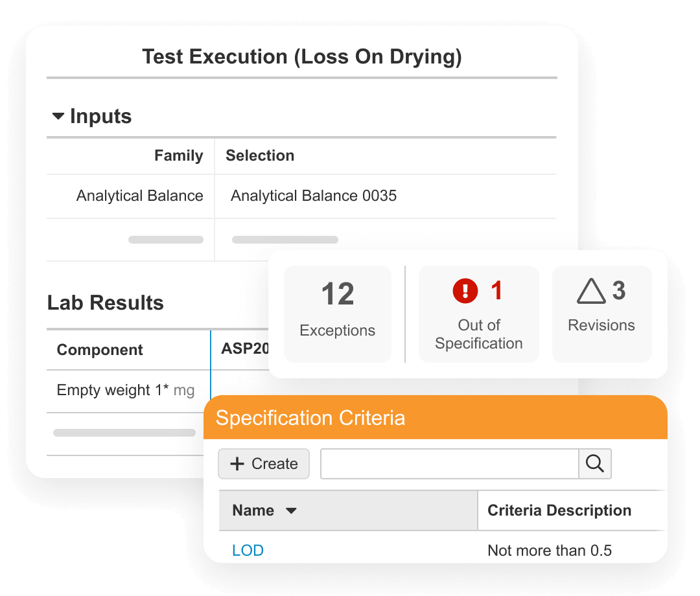The height and width of the screenshot is (596, 700).
Task: Click the Specification Criteria orange header
Action: click(x=434, y=418)
